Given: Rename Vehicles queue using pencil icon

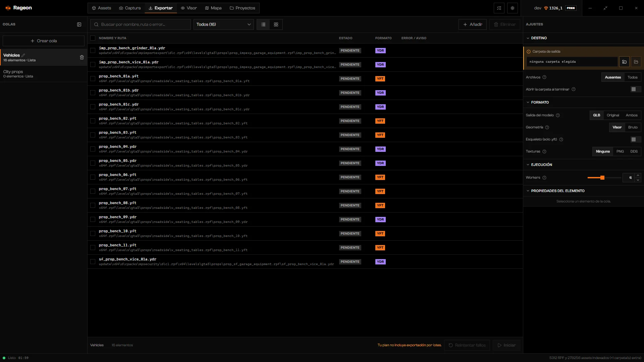Looking at the screenshot, I should tap(23, 55).
